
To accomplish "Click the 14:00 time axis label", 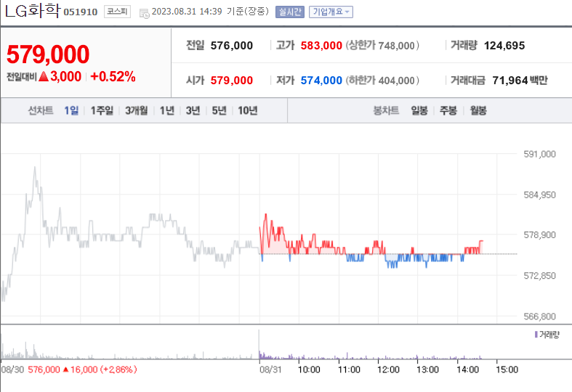I will point(467,369).
